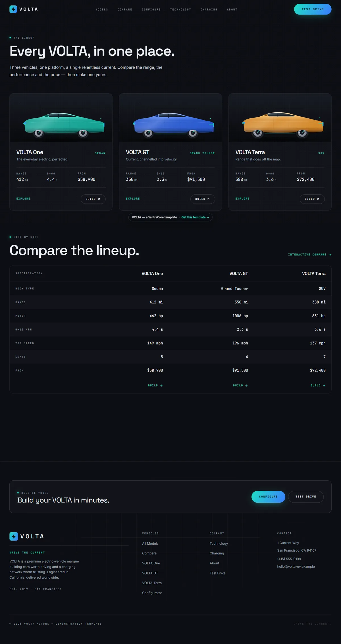Open VOLTA One footer link
The image size is (341, 644).
tap(151, 563)
